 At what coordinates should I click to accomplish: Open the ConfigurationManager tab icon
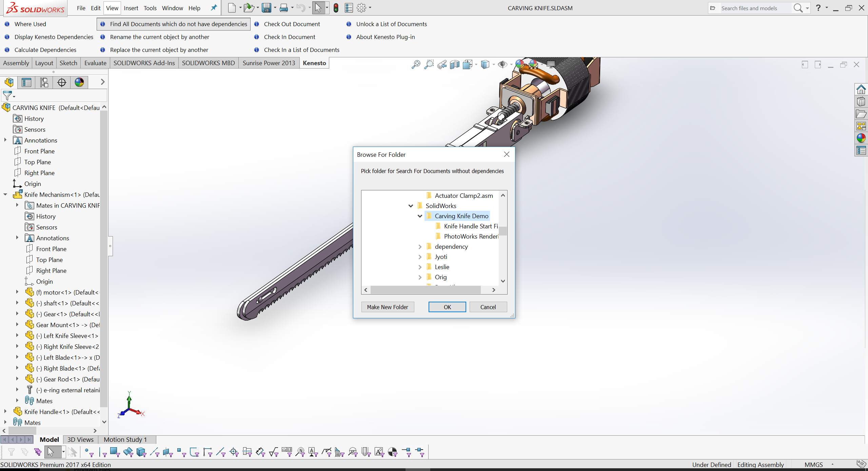pyautogui.click(x=44, y=82)
